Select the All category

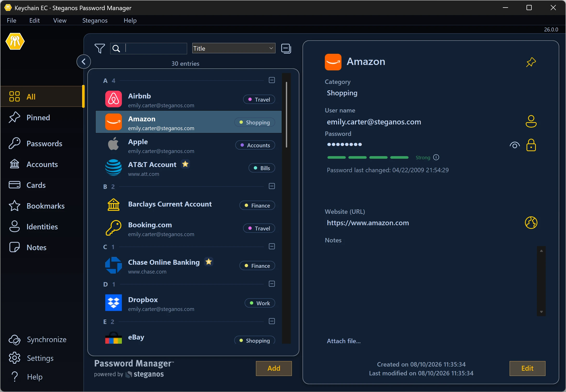tap(42, 97)
